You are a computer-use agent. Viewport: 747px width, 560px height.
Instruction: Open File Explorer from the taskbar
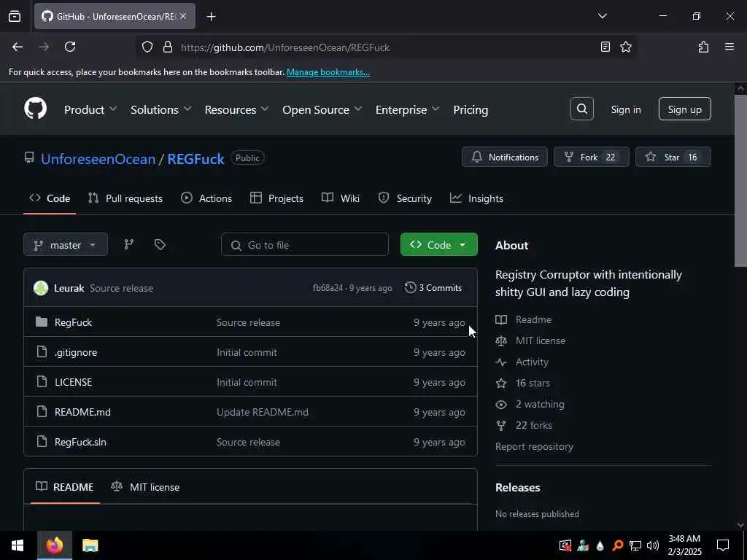pos(90,545)
